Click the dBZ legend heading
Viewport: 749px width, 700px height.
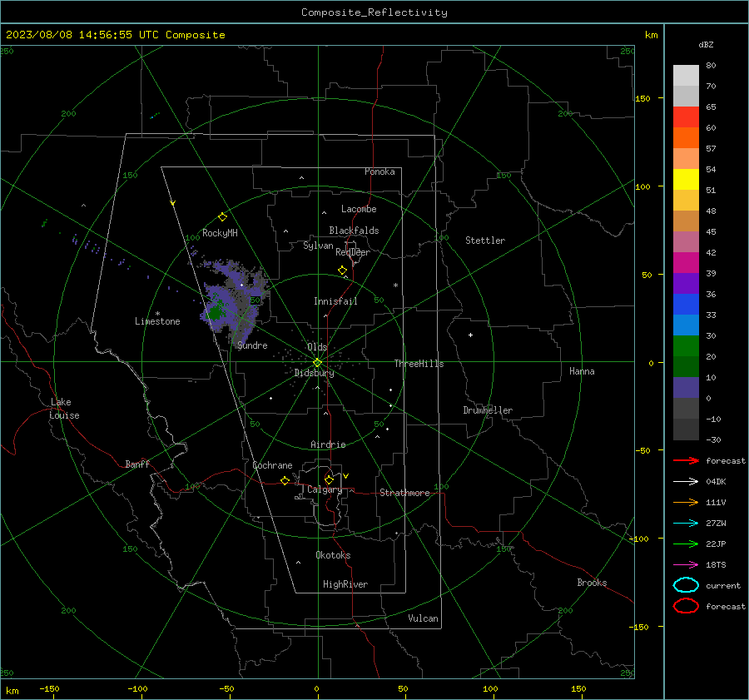click(x=706, y=44)
